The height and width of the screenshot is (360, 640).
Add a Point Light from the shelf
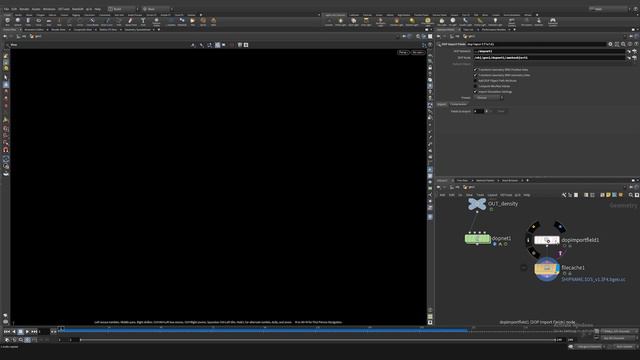pos(341,22)
